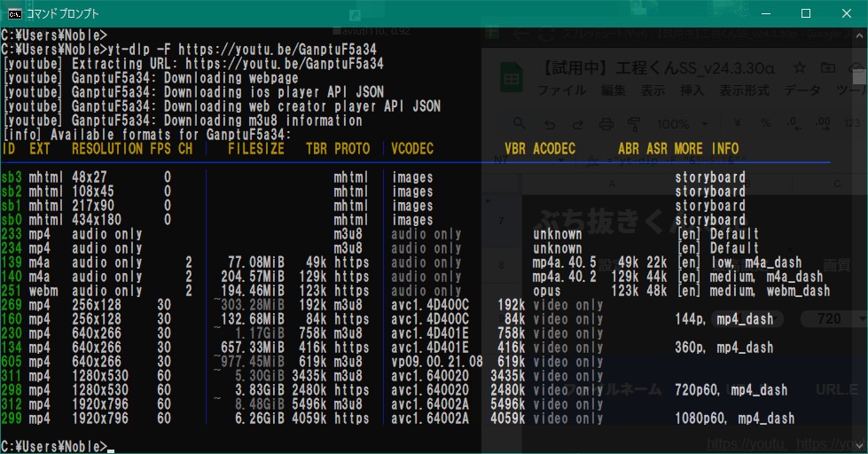868x454 pixels.
Task: Open the 編集 menu in Google Sheets
Action: [614, 90]
